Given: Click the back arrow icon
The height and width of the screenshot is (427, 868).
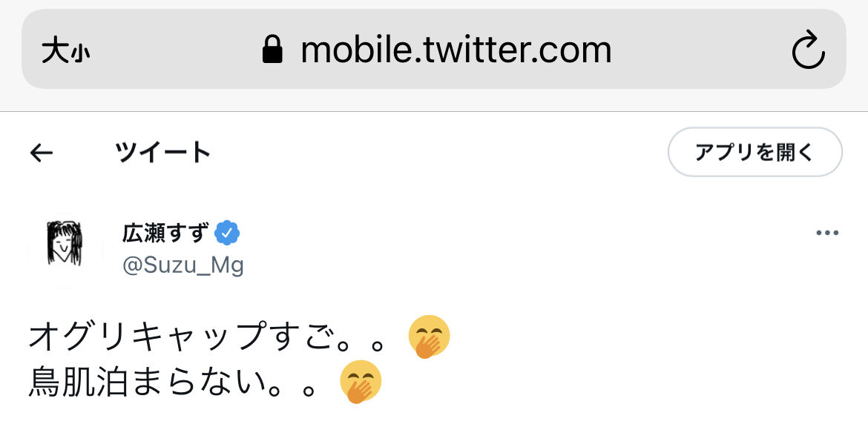Looking at the screenshot, I should point(42,153).
